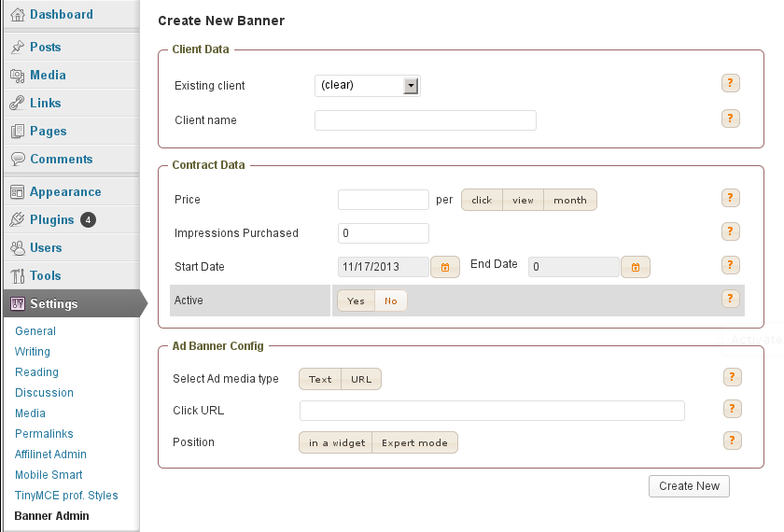This screenshot has width=784, height=532.
Task: Go to Permalinks settings
Action: point(44,433)
